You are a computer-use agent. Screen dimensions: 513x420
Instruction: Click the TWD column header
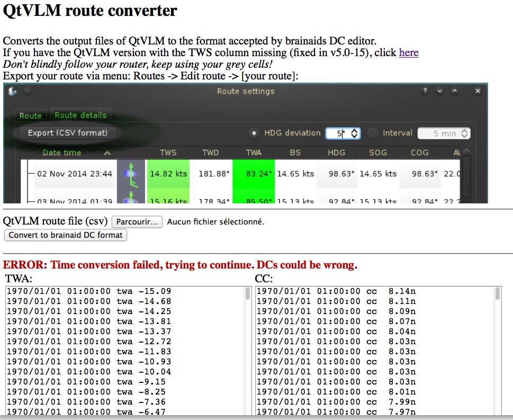pos(210,153)
